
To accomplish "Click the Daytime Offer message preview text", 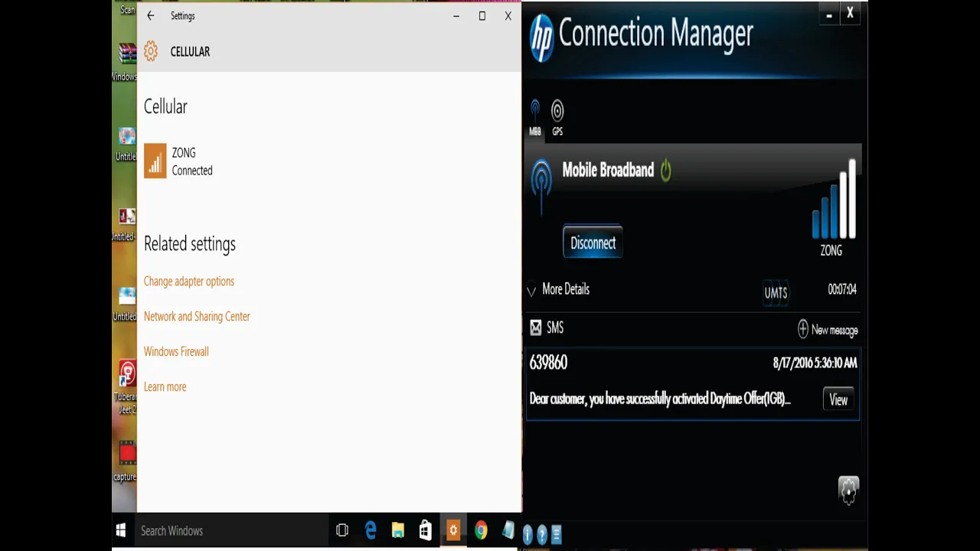I will (659, 399).
